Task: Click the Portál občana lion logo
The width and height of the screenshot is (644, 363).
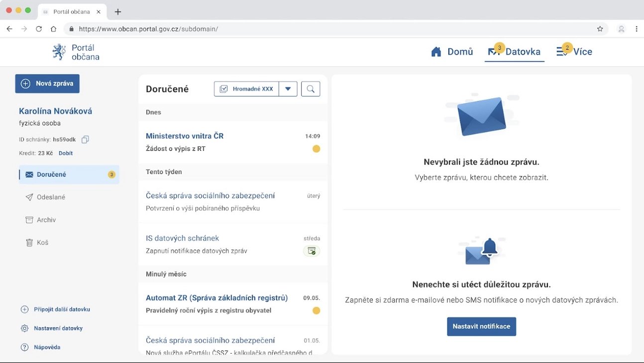Action: tap(59, 52)
